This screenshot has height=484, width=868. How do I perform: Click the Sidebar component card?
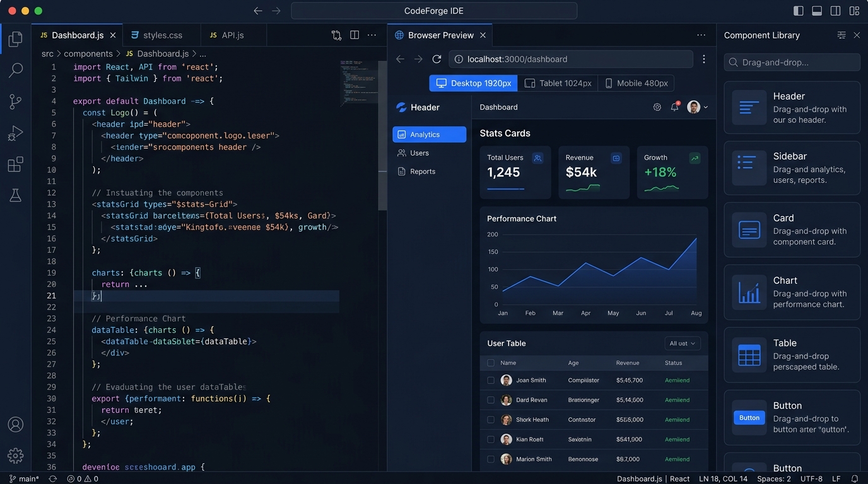pos(792,168)
